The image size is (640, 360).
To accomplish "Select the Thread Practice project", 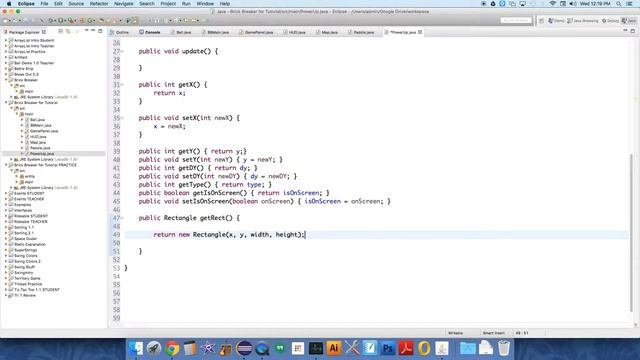I will (x=28, y=284).
